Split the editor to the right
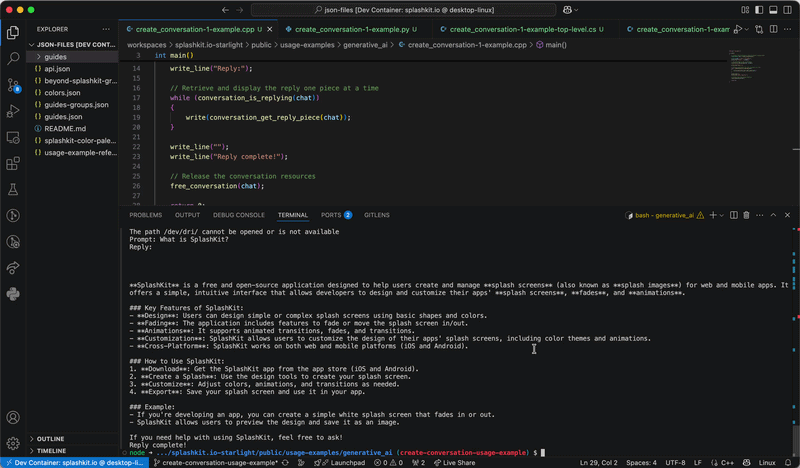The height and width of the screenshot is (468, 800). (773, 30)
